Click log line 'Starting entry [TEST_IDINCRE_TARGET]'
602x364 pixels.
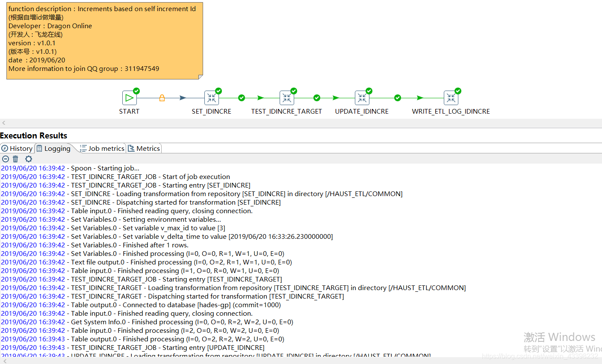pyautogui.click(x=142, y=279)
